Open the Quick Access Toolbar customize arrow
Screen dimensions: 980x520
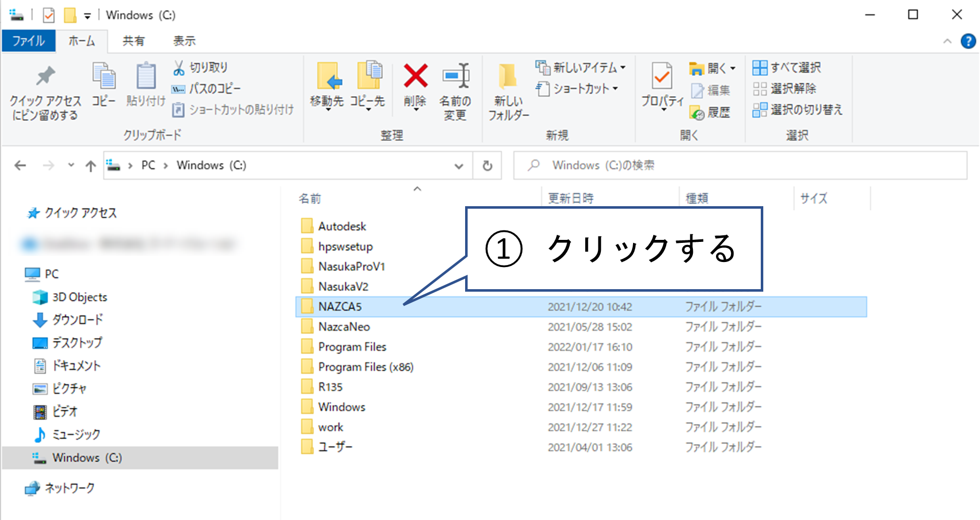pos(87,16)
